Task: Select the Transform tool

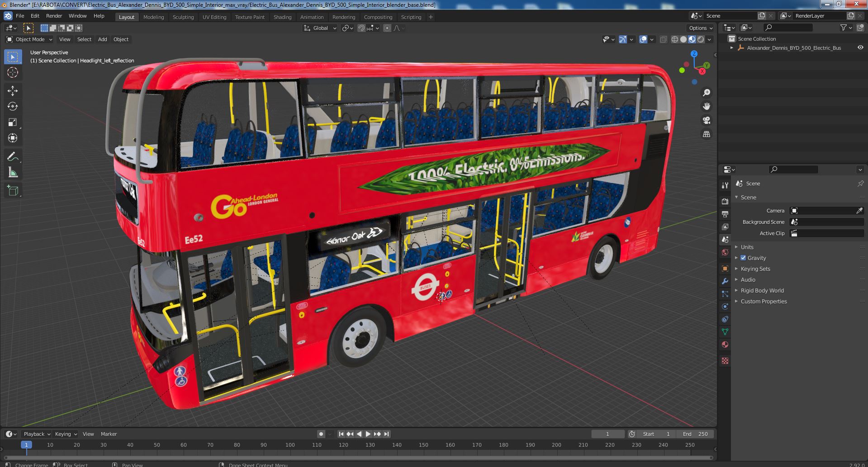Action: coord(13,138)
